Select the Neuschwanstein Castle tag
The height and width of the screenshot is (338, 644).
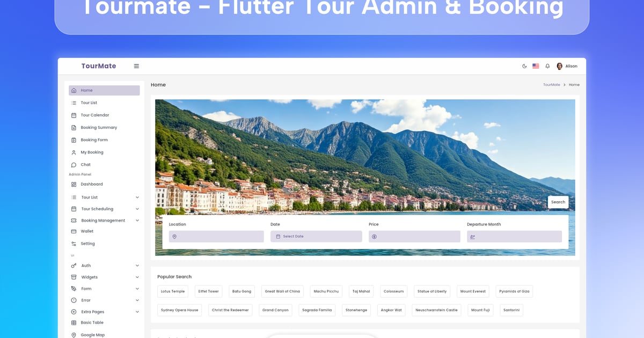pyautogui.click(x=437, y=310)
